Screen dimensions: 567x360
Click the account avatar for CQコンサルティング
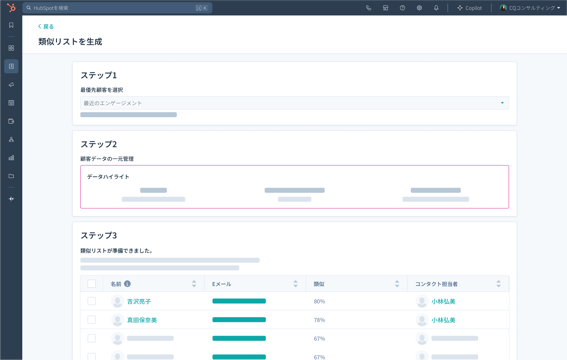(503, 8)
